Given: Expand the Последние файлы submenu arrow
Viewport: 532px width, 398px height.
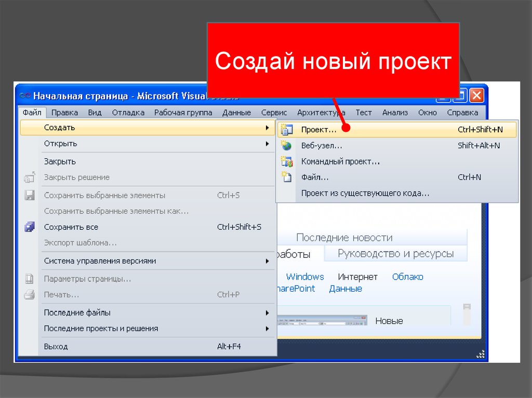Looking at the screenshot, I should click(x=267, y=313).
